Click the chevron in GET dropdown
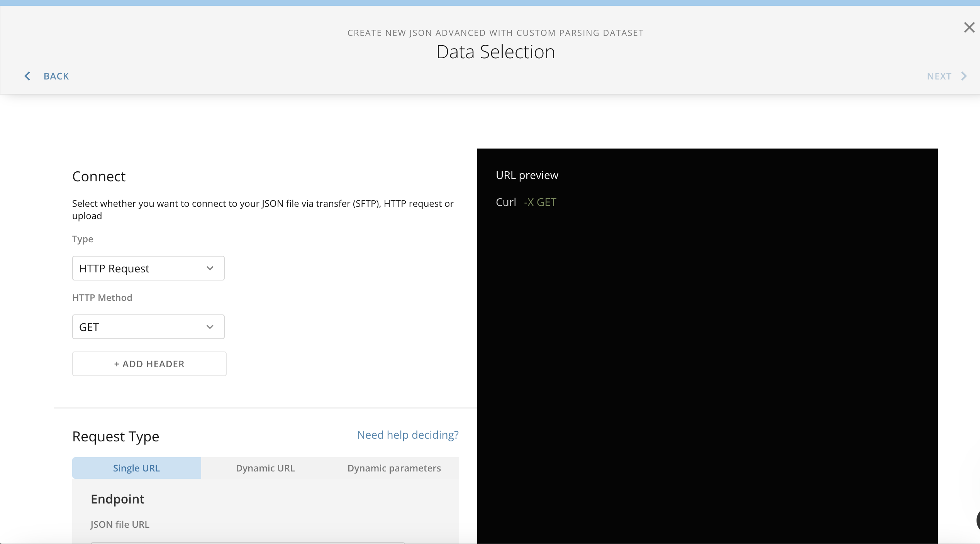 pos(210,327)
